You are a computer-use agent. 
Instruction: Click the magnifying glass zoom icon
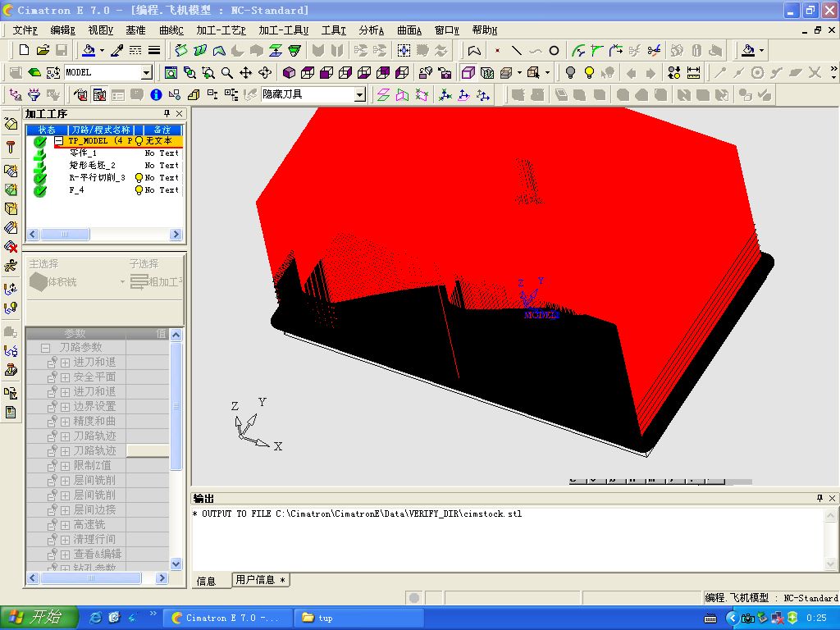(x=227, y=72)
